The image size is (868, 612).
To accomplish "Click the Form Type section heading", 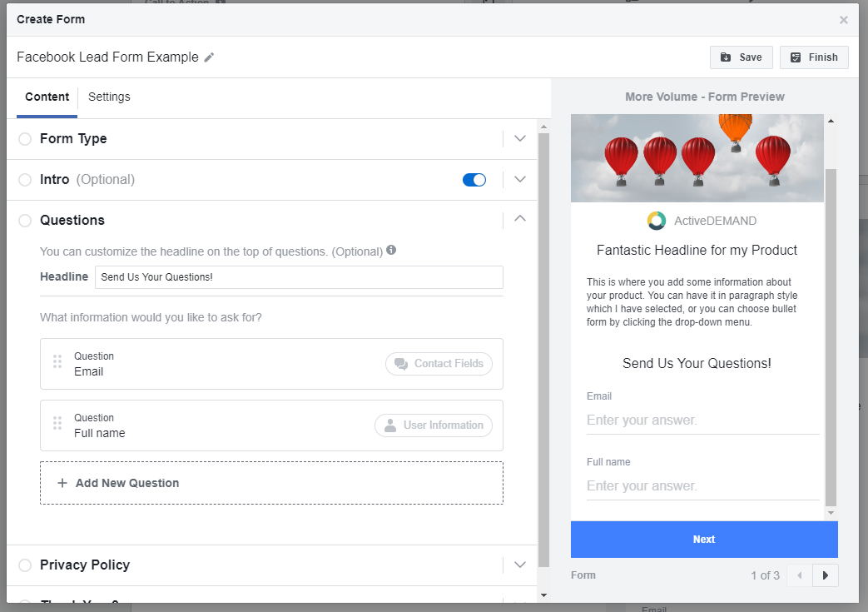I will pyautogui.click(x=73, y=138).
